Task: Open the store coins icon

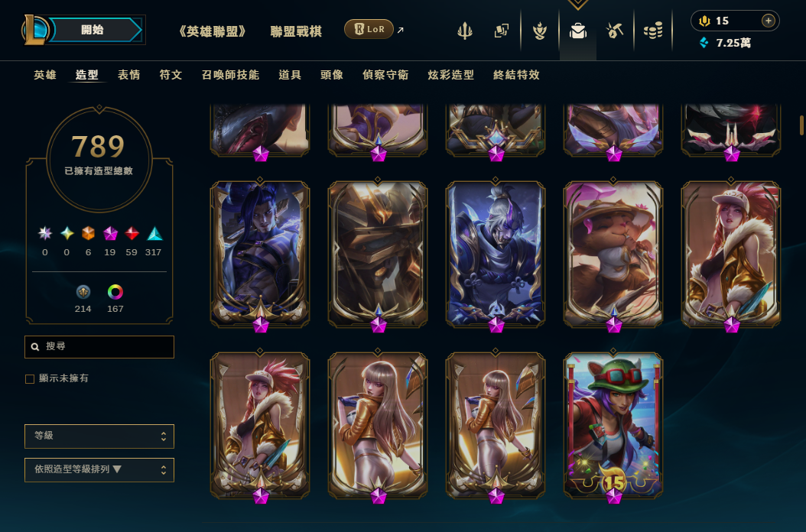Action: pos(653,31)
